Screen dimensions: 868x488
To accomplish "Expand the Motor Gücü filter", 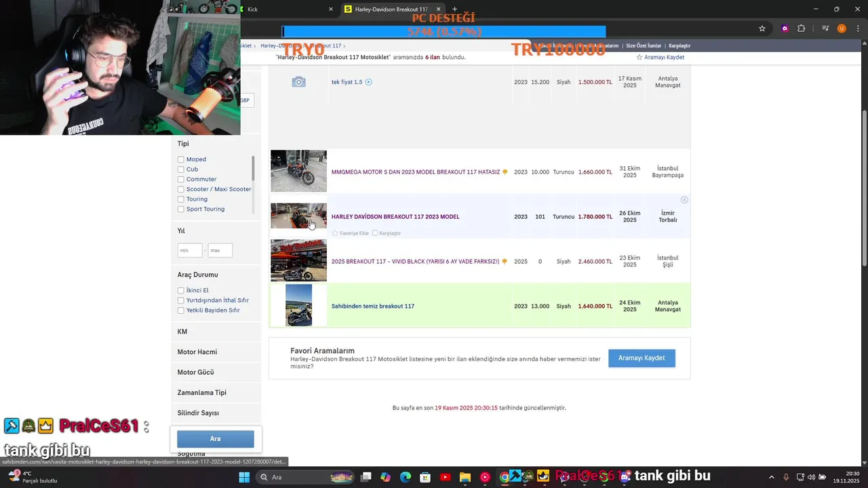I will point(195,372).
